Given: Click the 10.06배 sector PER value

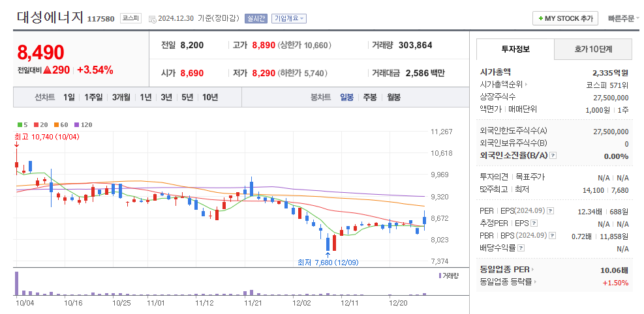Looking at the screenshot, I should pos(613,270).
